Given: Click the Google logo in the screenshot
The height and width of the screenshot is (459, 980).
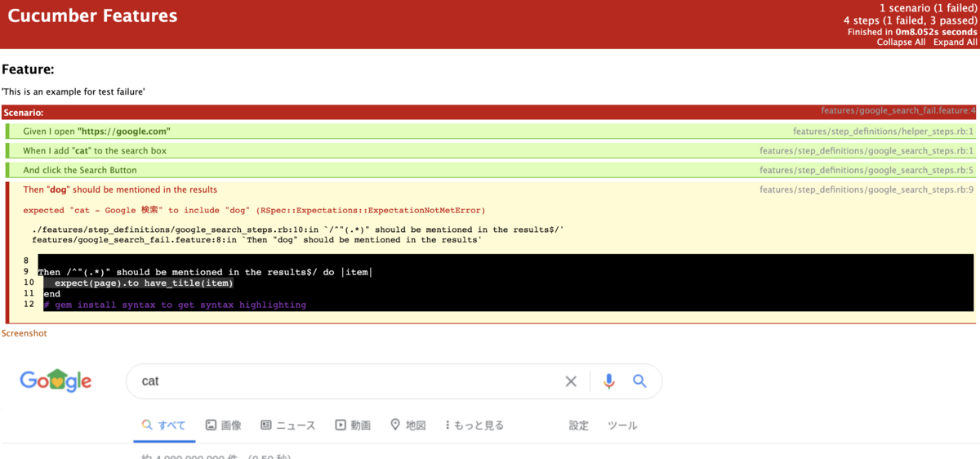Looking at the screenshot, I should point(56,381).
